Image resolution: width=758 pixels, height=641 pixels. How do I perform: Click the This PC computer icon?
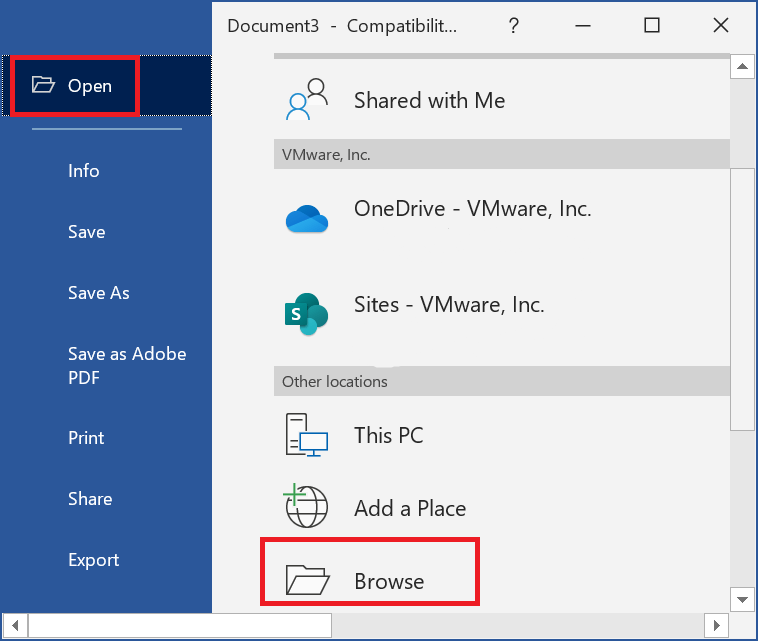point(306,435)
